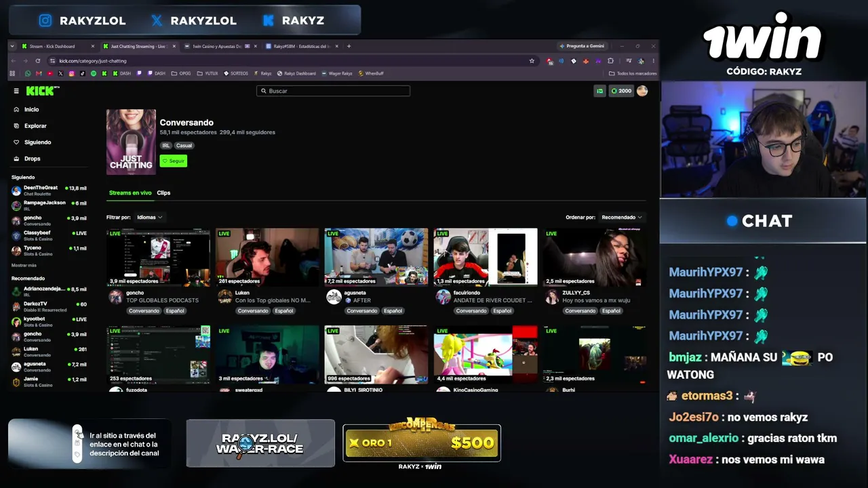Open the Chrome apps grid bookmark

click(12, 73)
